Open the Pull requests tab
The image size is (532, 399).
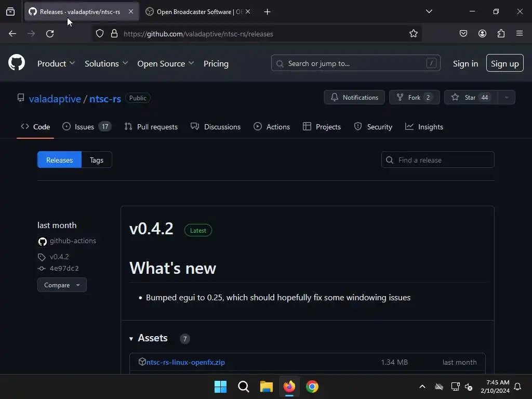(x=151, y=127)
